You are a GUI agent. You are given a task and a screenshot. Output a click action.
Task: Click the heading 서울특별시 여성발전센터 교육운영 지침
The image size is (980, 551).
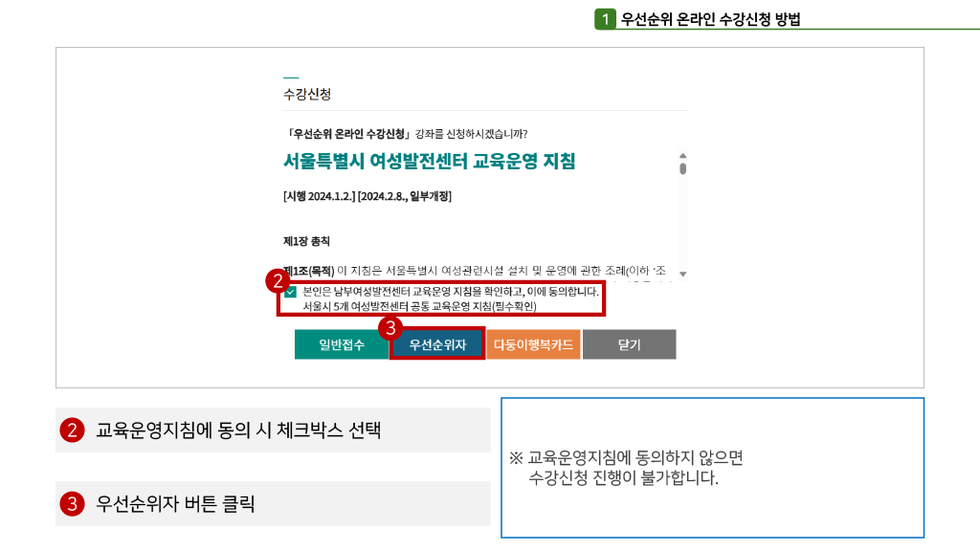click(430, 161)
